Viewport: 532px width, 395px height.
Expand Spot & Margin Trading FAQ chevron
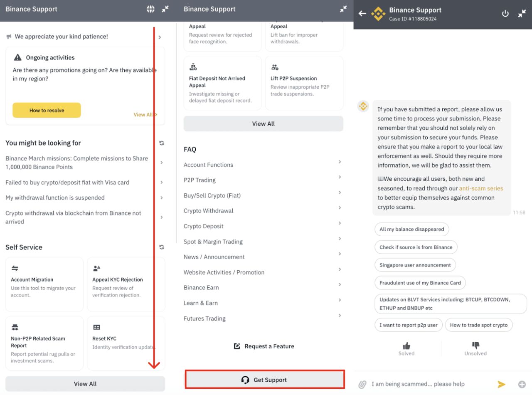point(340,239)
